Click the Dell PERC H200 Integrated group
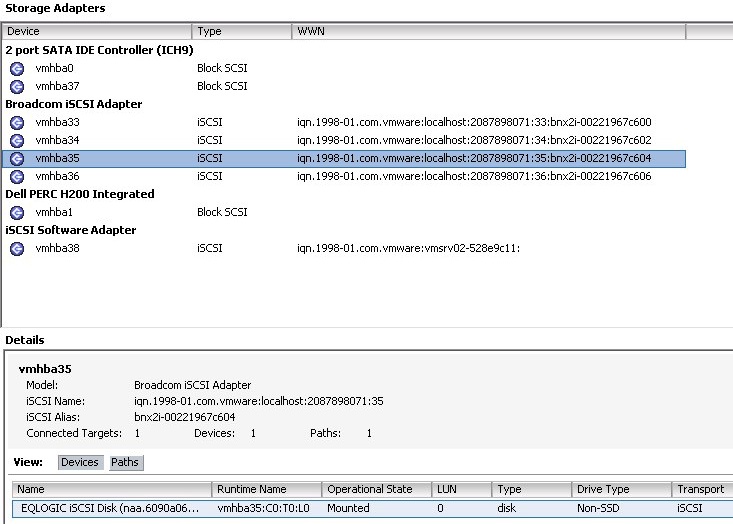Screen dimensions: 733x524 point(80,194)
